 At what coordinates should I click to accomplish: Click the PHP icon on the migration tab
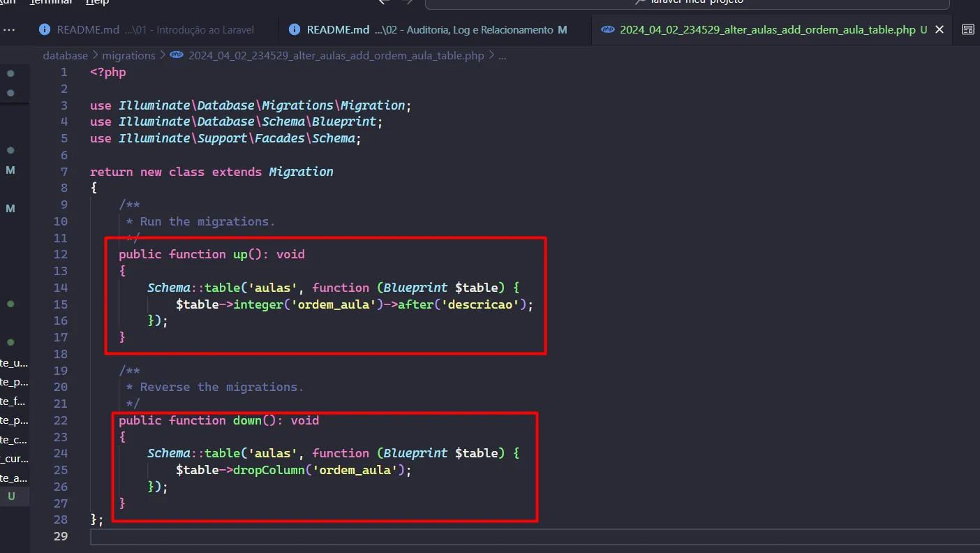coord(608,29)
